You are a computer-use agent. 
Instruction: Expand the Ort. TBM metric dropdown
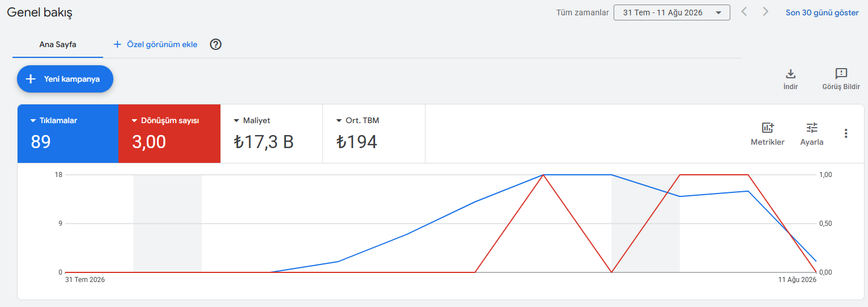click(x=339, y=121)
